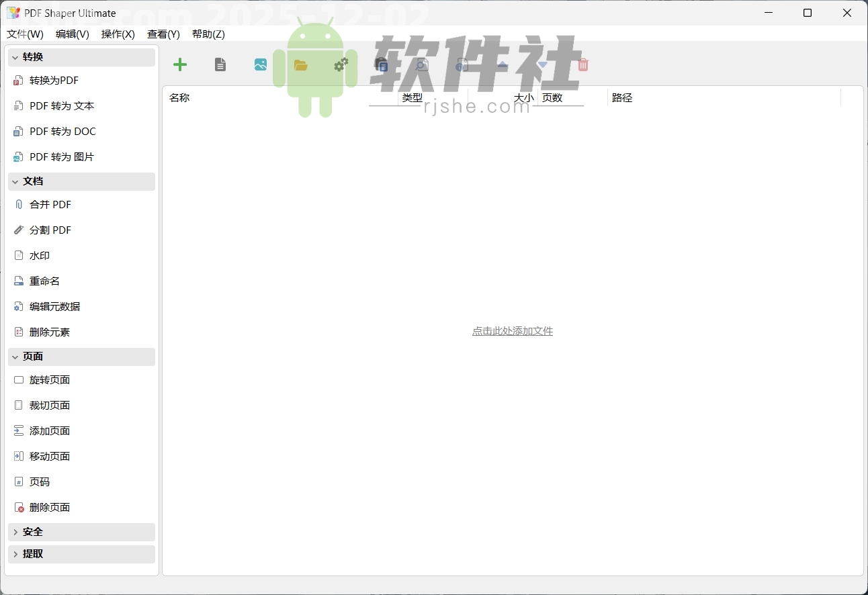This screenshot has height=595, width=868.
Task: Expand the 安全 section
Action: click(x=81, y=532)
